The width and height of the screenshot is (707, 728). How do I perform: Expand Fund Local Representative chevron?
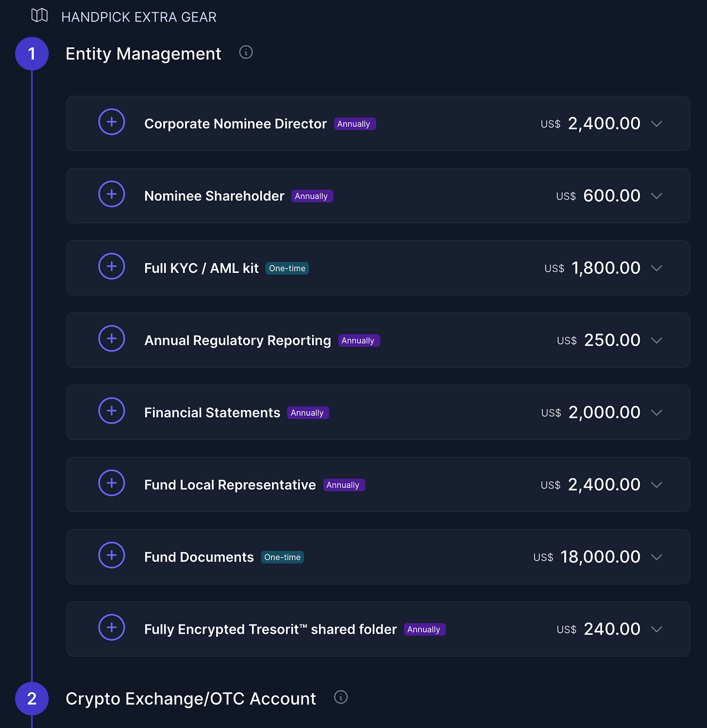[656, 485]
